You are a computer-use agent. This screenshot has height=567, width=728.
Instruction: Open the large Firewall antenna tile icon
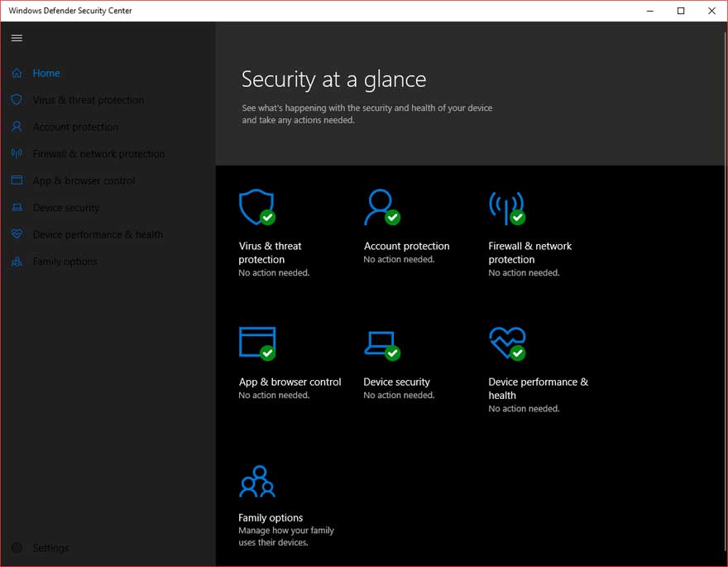pyautogui.click(x=507, y=208)
